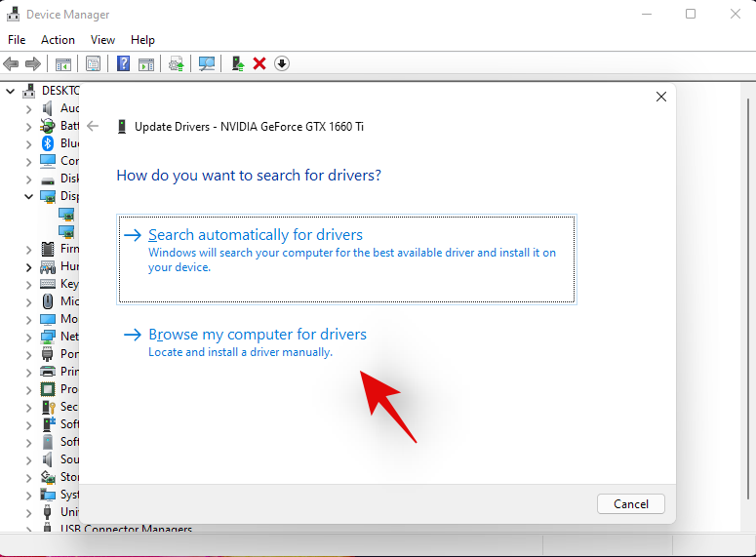Select the Storage controllers icon
756x557 pixels.
(47, 477)
